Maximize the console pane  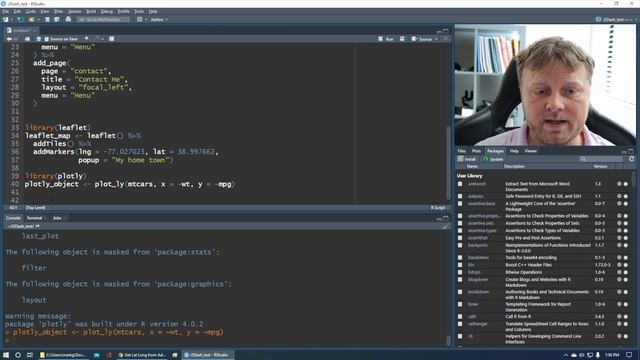(446, 218)
